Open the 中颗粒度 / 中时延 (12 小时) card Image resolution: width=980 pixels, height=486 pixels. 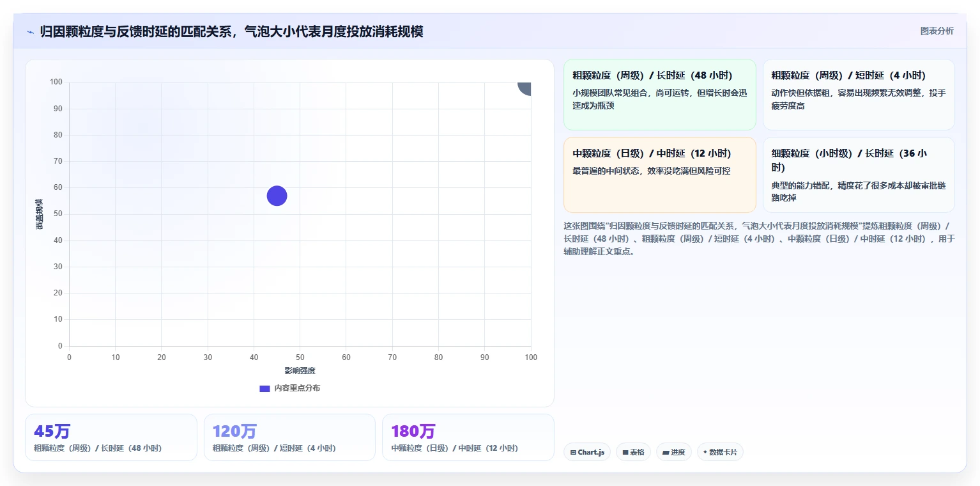(660, 175)
